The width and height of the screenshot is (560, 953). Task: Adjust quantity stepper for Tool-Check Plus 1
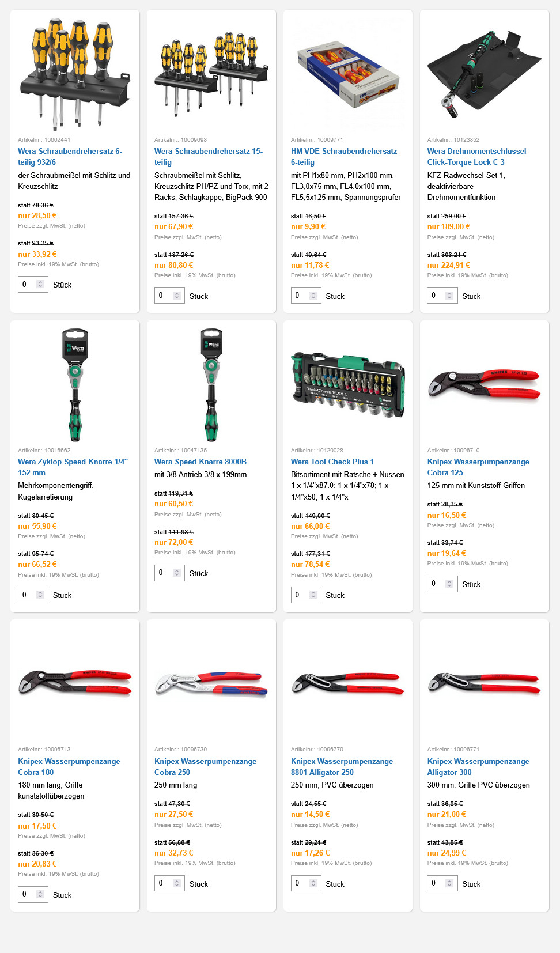313,595
